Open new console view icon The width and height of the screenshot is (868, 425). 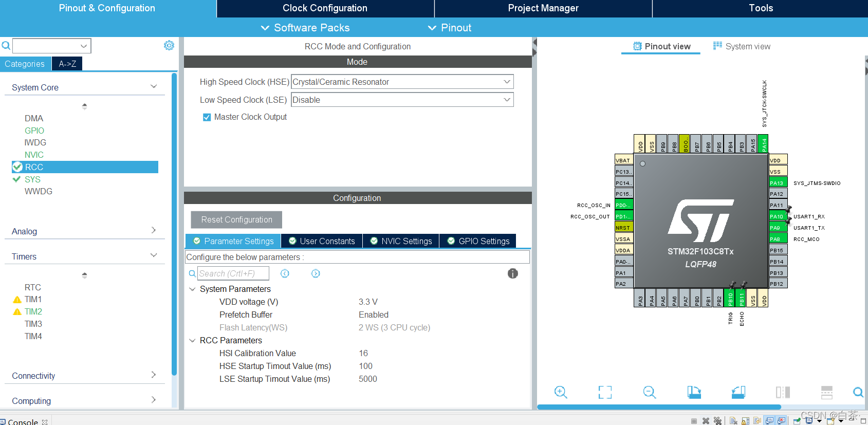(x=830, y=421)
